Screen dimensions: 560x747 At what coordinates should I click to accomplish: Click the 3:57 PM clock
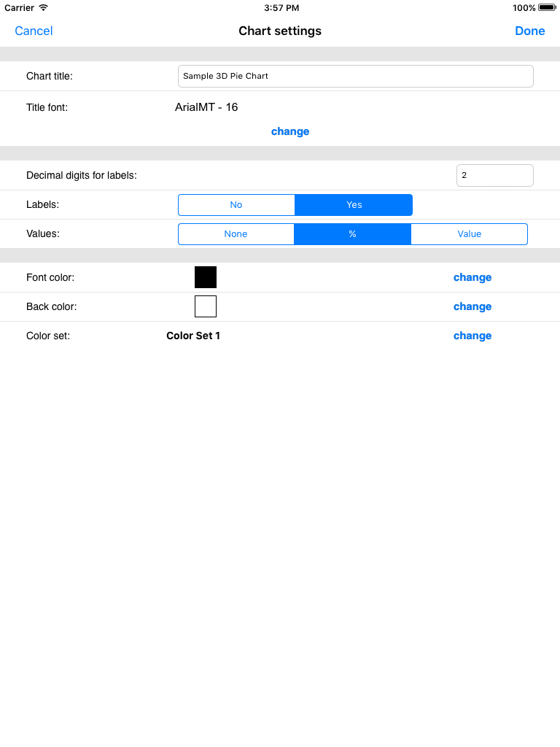[x=281, y=7]
